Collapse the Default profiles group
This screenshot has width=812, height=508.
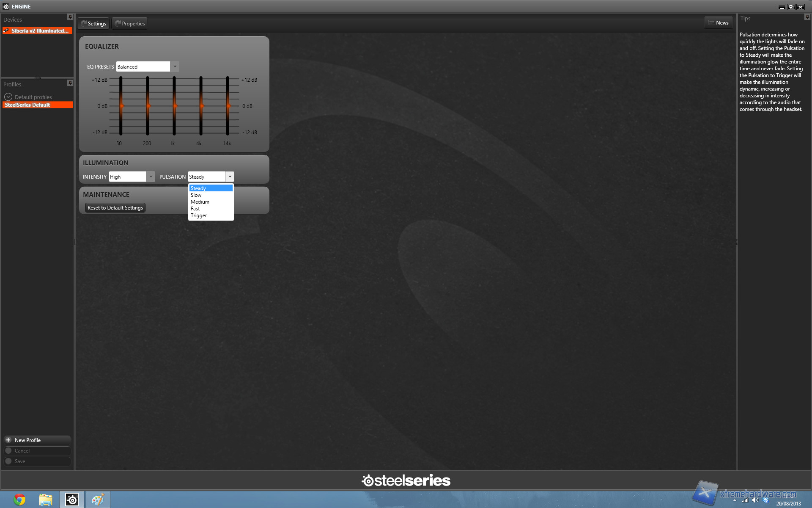[8, 97]
